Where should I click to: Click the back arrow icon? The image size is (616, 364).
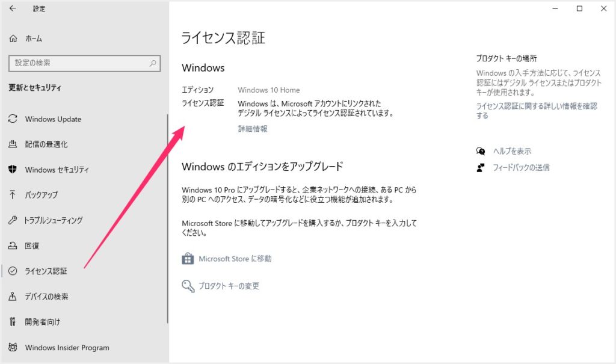coord(13,8)
